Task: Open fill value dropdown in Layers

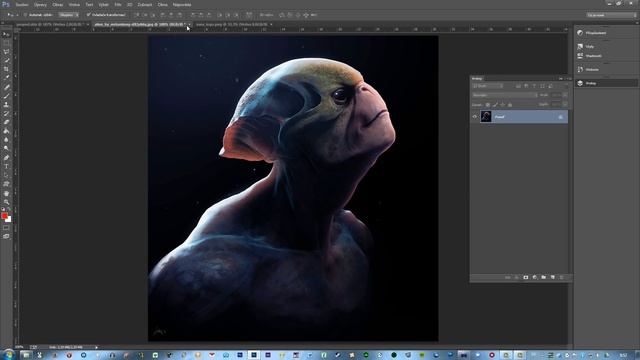Action: (x=565, y=104)
